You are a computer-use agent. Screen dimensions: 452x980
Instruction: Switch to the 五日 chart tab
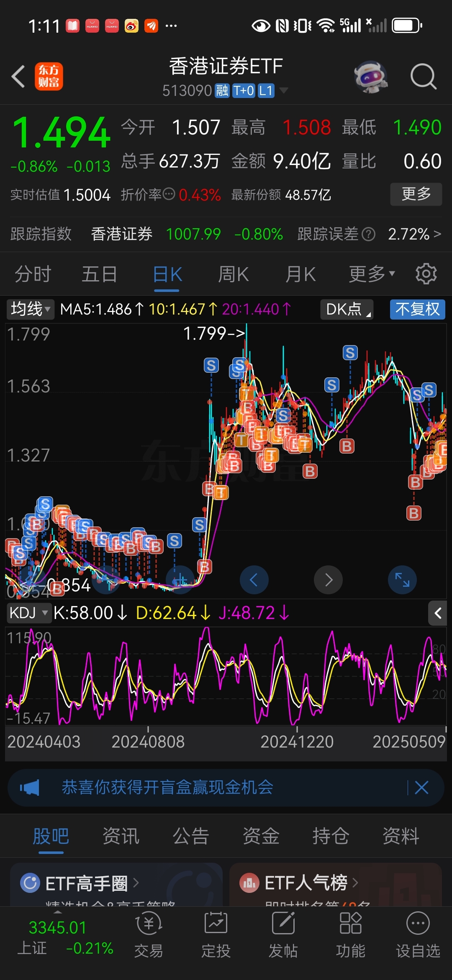(x=99, y=274)
